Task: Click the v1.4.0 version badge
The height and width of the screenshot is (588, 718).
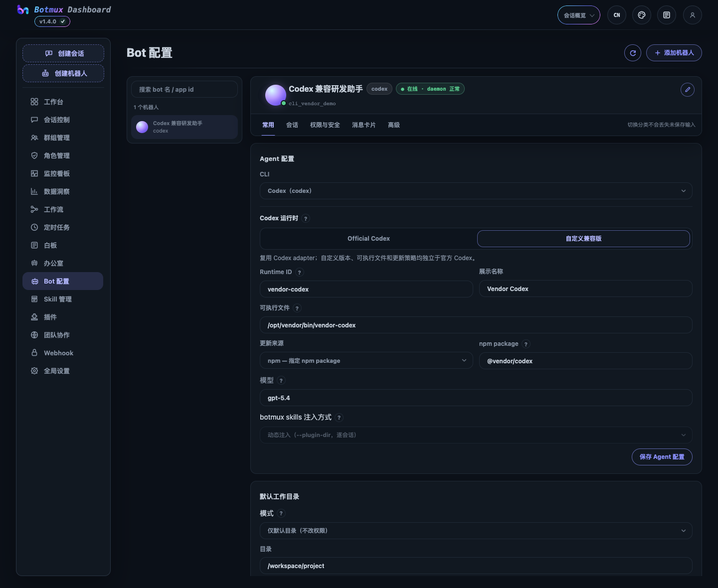Action: point(52,21)
